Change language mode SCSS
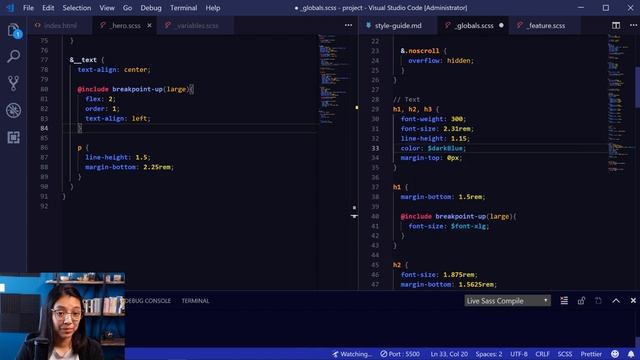This screenshot has width=640, height=360. 565,354
